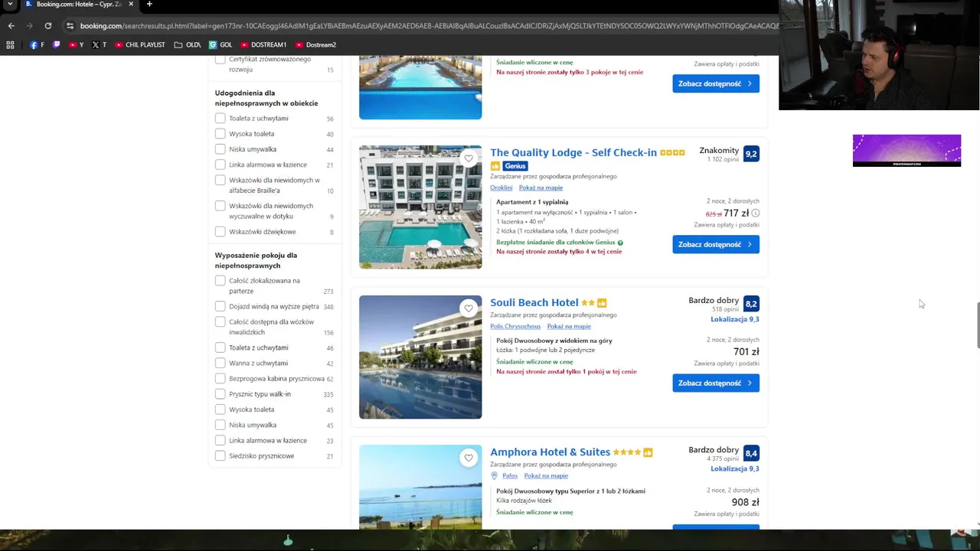This screenshot has height=551, width=980.
Task: Open The Quality Lodge pool photo
Action: pos(420,207)
